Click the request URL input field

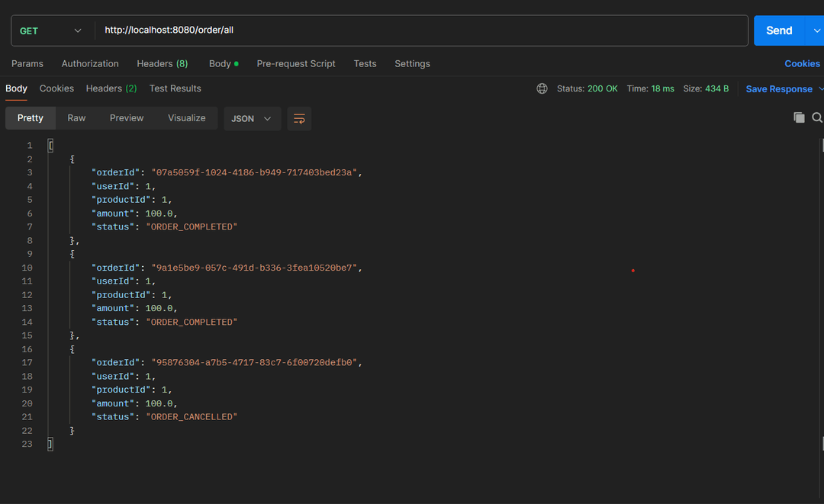[420, 30]
